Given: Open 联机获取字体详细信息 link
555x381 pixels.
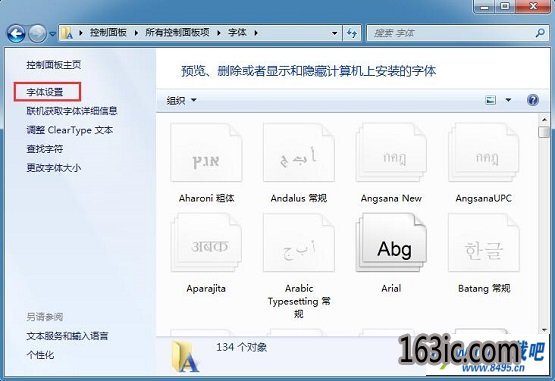Looking at the screenshot, I should coord(72,111).
